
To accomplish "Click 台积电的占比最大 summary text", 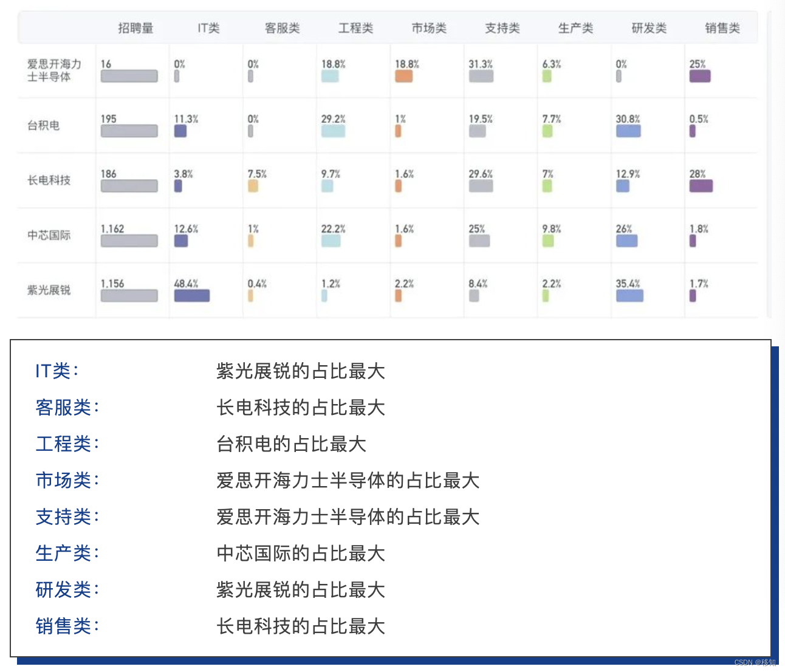I will tap(292, 444).
